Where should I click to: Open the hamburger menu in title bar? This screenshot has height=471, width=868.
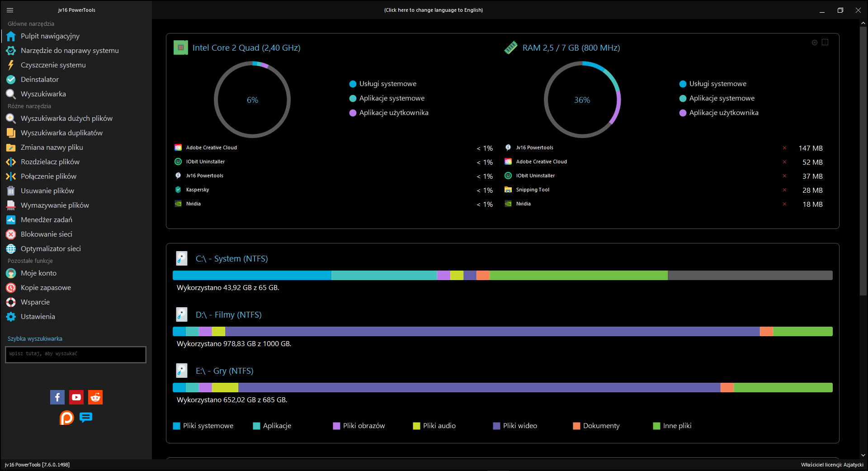tap(10, 10)
